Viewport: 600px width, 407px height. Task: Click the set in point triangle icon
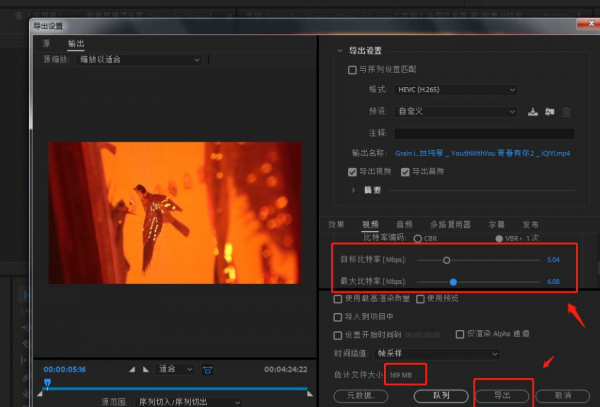tap(132, 370)
